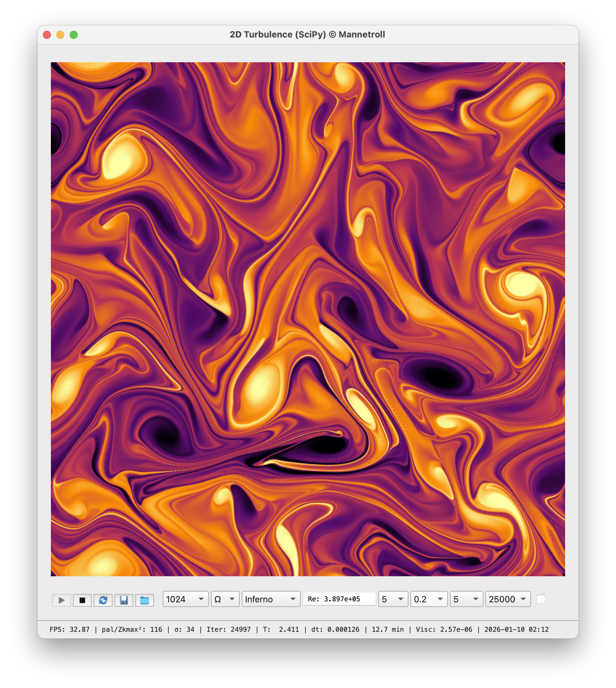Click the σ: 34 status entry

pyautogui.click(x=184, y=629)
